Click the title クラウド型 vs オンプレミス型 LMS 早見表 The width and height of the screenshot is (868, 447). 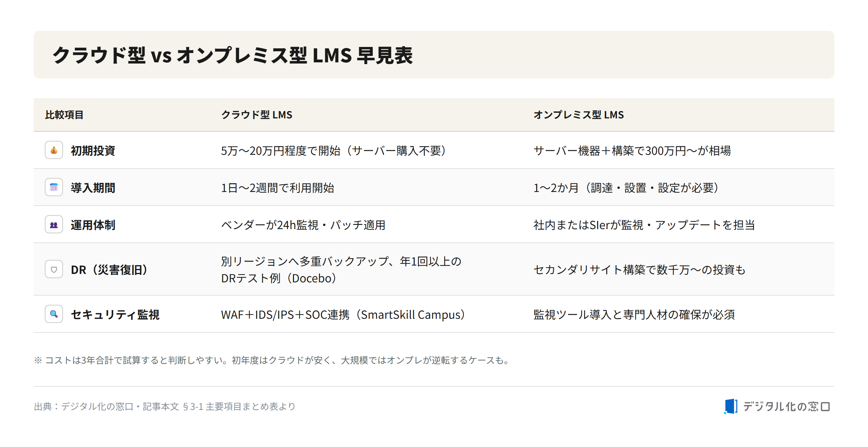coord(233,55)
